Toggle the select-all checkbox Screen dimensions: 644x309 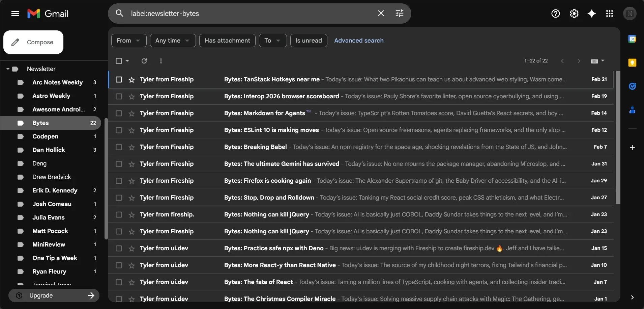119,61
